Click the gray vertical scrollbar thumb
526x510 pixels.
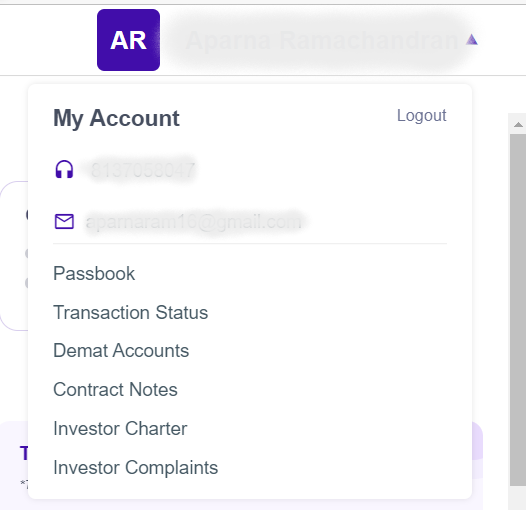pos(518,309)
